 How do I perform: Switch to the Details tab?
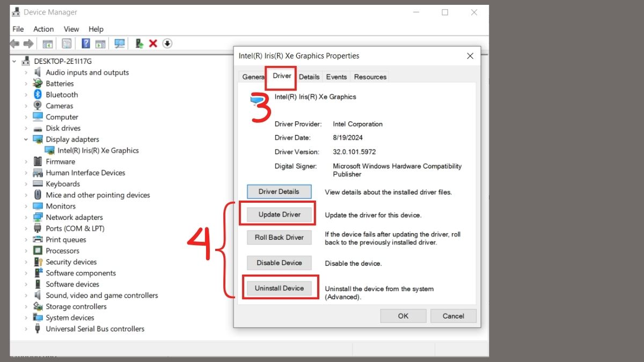click(309, 77)
